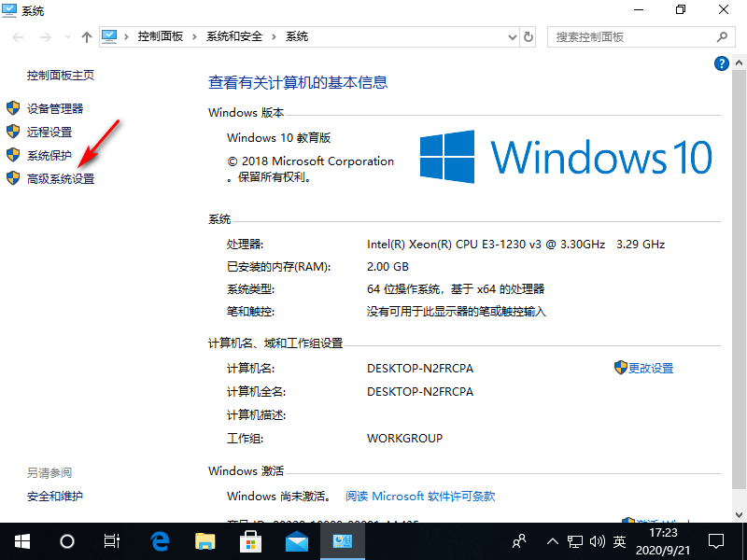Open 高级系统设置 advanced system settings
Screen dimensions: 747x560
[x=61, y=179]
